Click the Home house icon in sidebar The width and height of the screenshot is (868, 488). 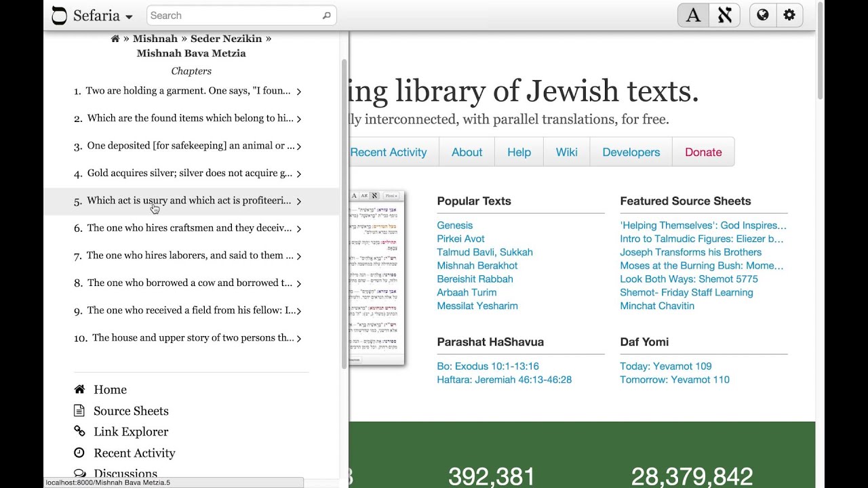click(79, 389)
